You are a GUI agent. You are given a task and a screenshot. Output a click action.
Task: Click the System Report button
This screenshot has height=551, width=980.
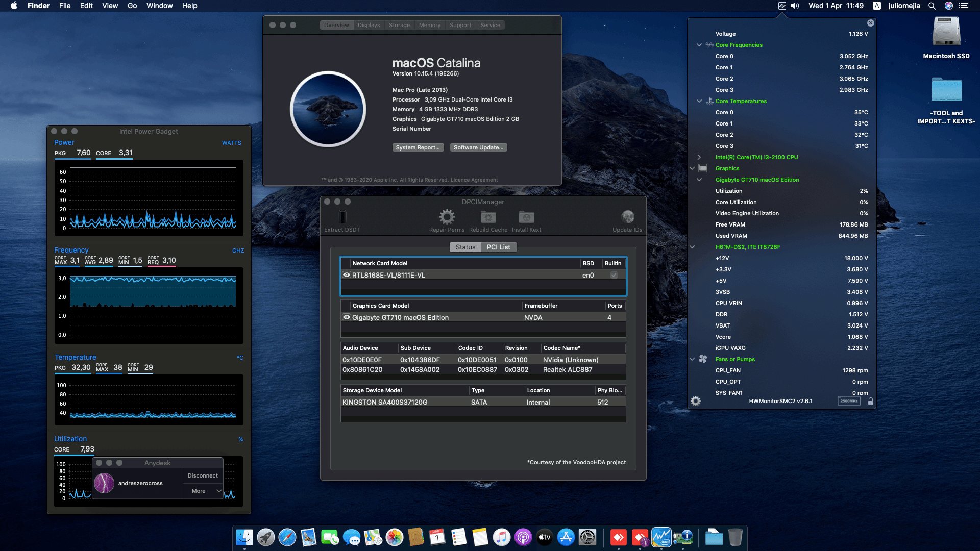coord(418,147)
